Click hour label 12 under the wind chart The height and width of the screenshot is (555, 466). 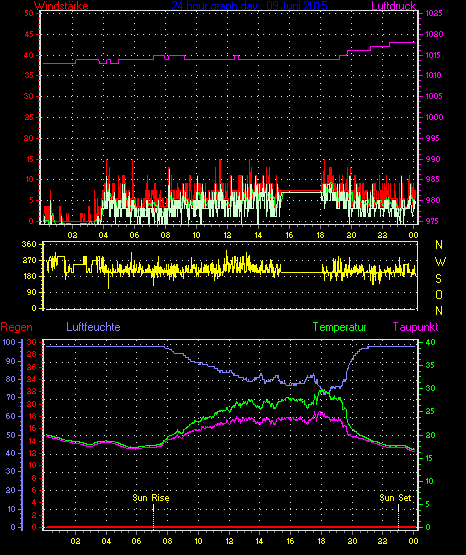tap(227, 235)
